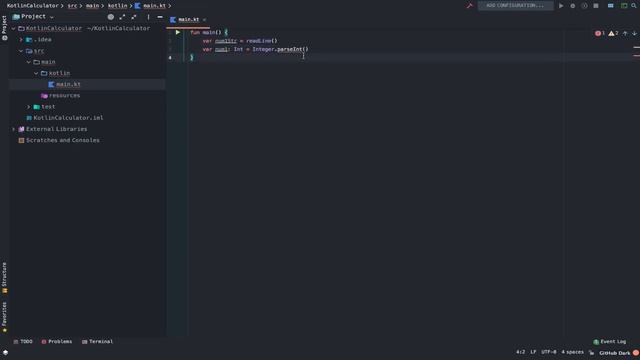
Task: Open the Event Log tool window
Action: point(609,342)
